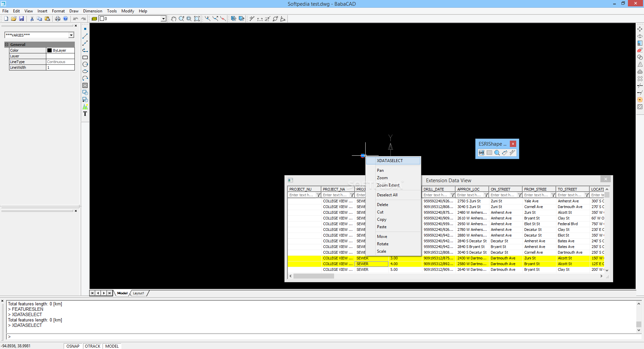This screenshot has height=349, width=644.
Task: Select the Hatch tool
Action: click(x=85, y=86)
